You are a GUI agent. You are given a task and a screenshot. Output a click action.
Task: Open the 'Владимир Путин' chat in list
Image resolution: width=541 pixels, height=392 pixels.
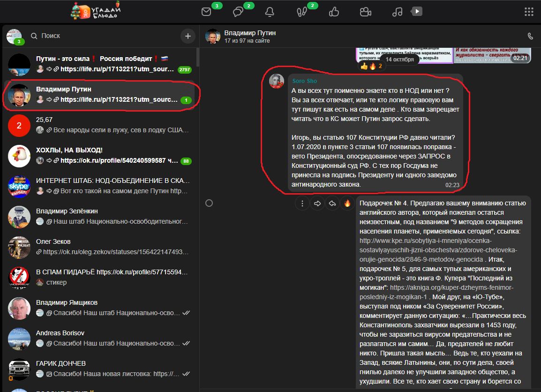click(x=100, y=95)
